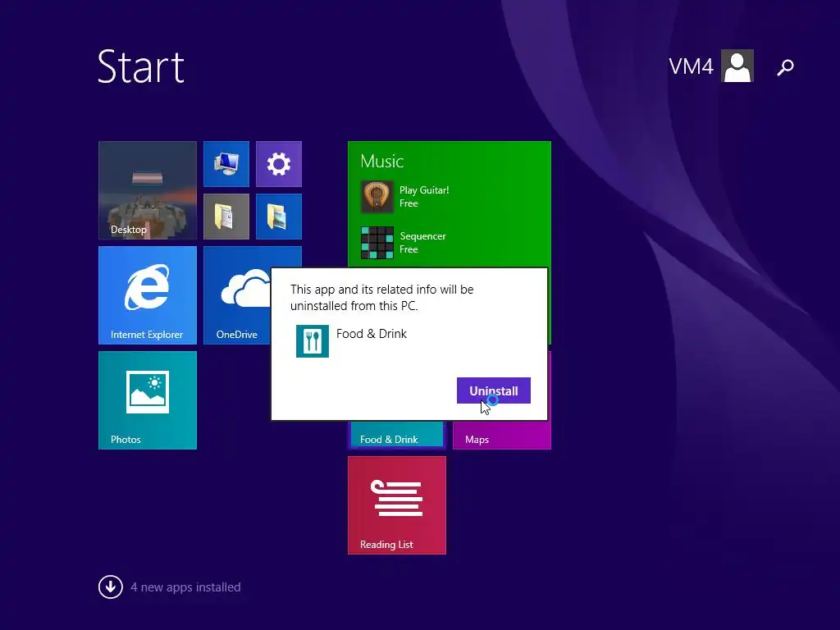Click the VM4 account name
Viewport: 840px width, 630px height.
[x=691, y=67]
